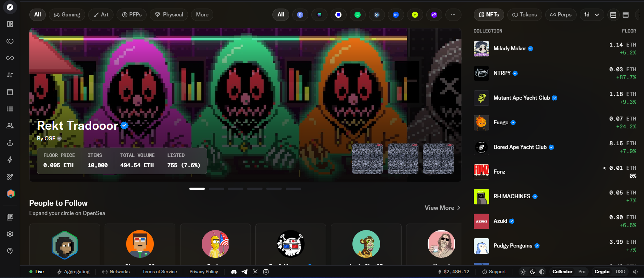
Task: Open the Swap arrows icon in sidebar
Action: pos(10,75)
